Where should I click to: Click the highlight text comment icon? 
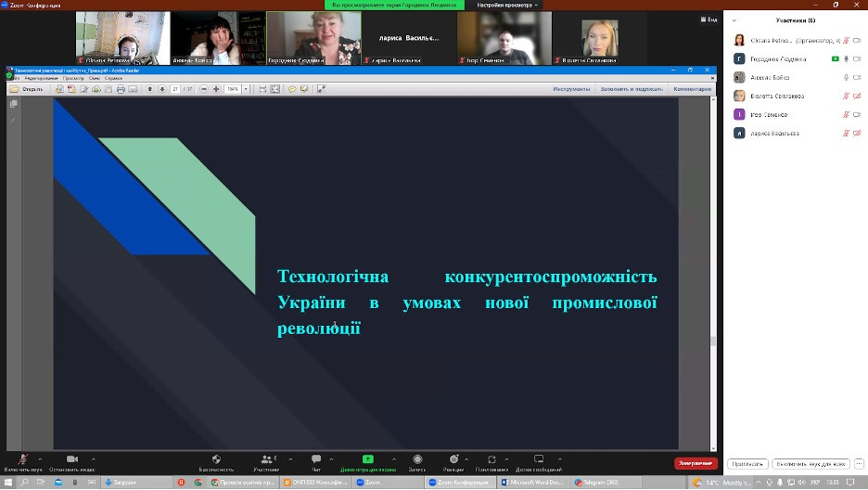click(x=304, y=88)
